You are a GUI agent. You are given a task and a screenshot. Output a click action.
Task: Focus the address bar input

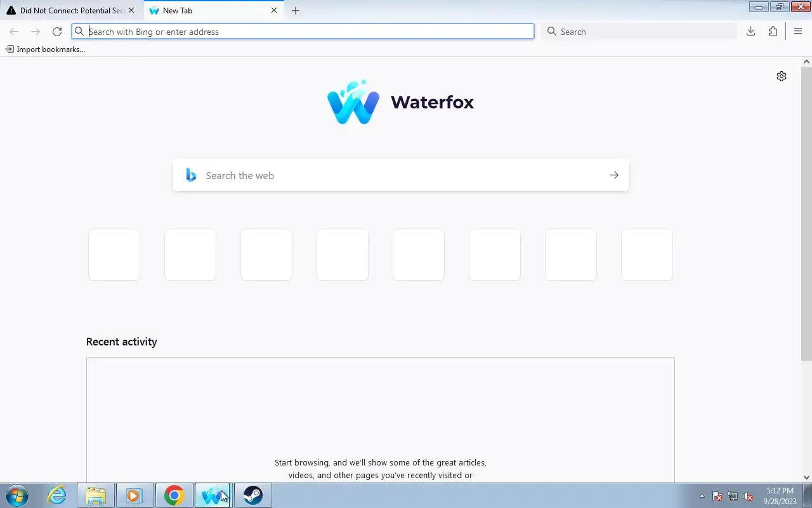point(303,32)
